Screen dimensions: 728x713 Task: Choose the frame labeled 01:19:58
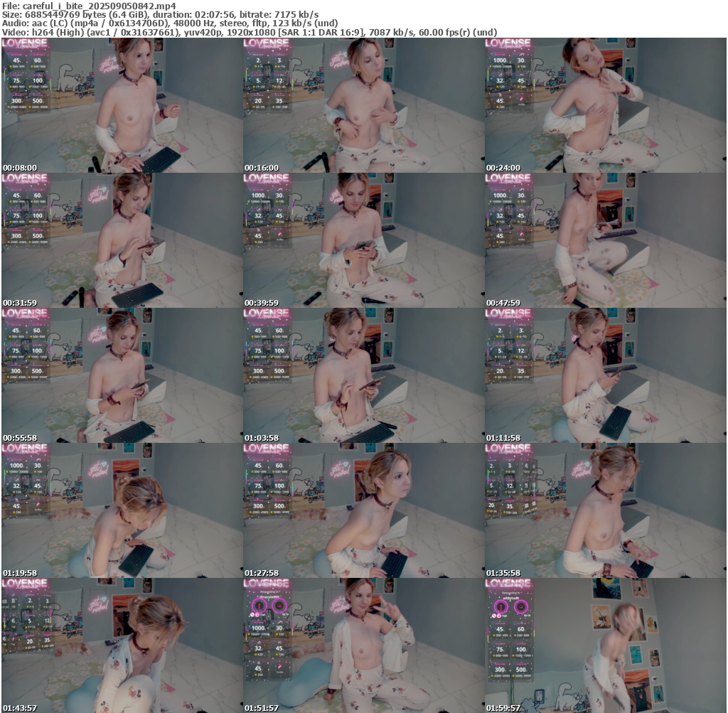[x=122, y=510]
